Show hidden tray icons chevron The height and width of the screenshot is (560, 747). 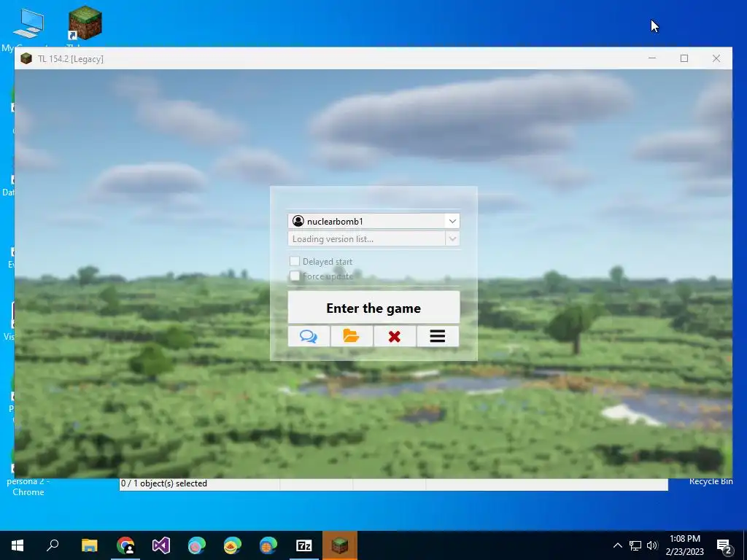617,545
